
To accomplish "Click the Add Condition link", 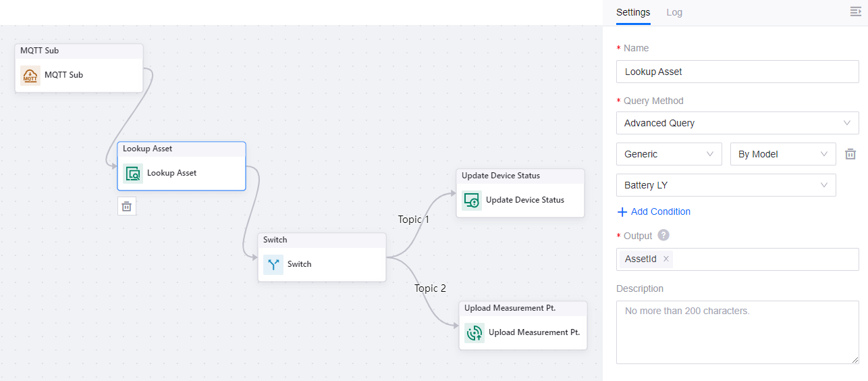I will tap(653, 211).
